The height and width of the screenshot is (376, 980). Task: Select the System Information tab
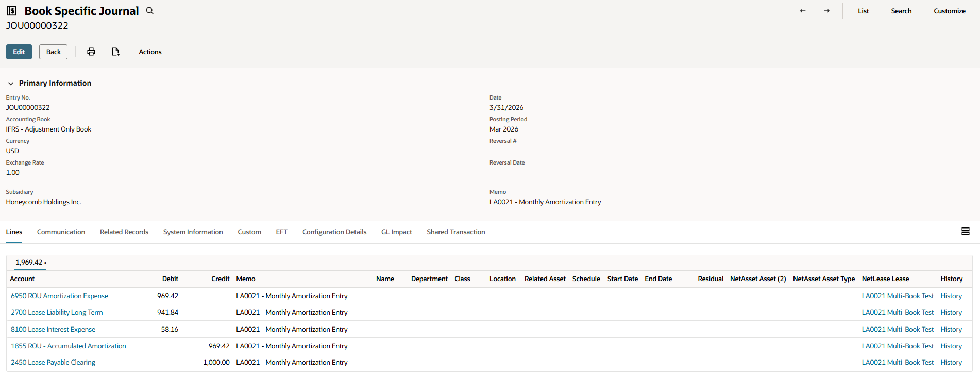193,232
